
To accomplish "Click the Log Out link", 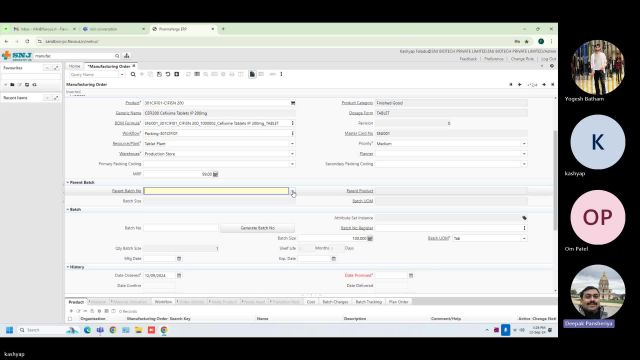I will click(548, 59).
